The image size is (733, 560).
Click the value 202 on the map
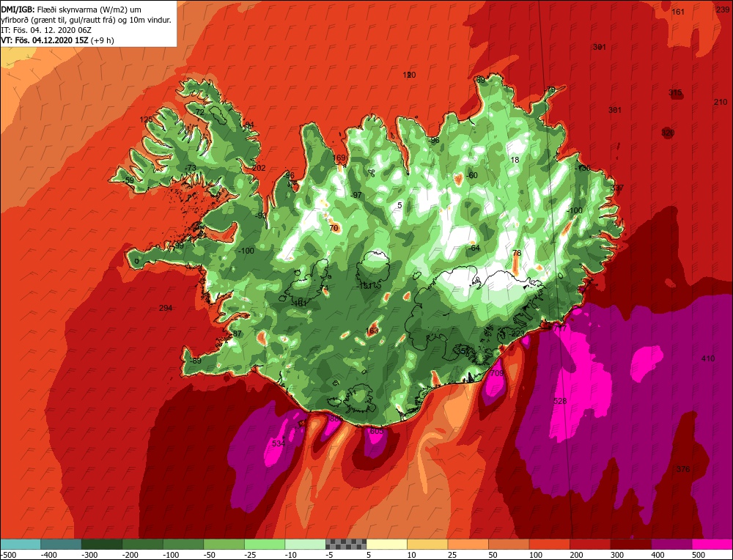click(259, 169)
